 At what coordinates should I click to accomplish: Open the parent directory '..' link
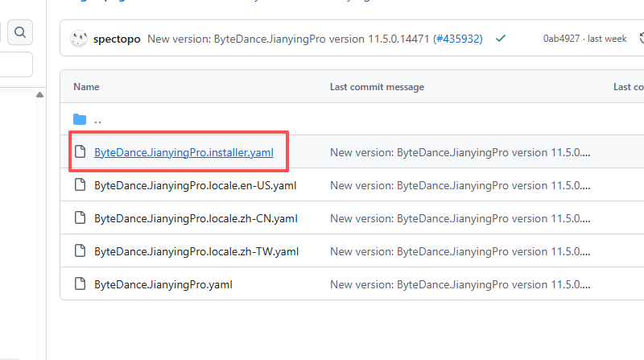97,121
